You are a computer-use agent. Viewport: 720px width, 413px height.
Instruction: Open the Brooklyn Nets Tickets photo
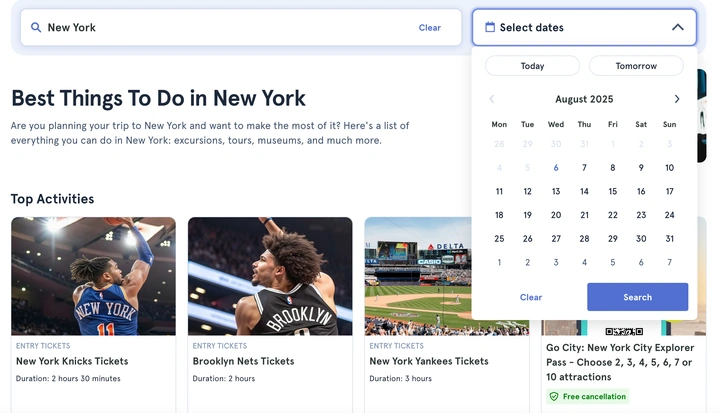[x=270, y=276]
